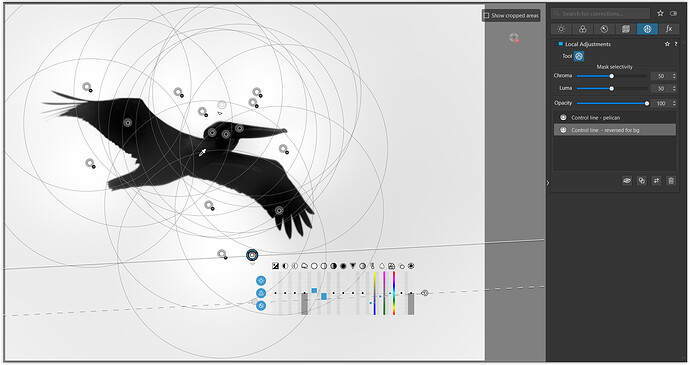
Task: Click the Hue equalizer icon
Action: pos(392,266)
